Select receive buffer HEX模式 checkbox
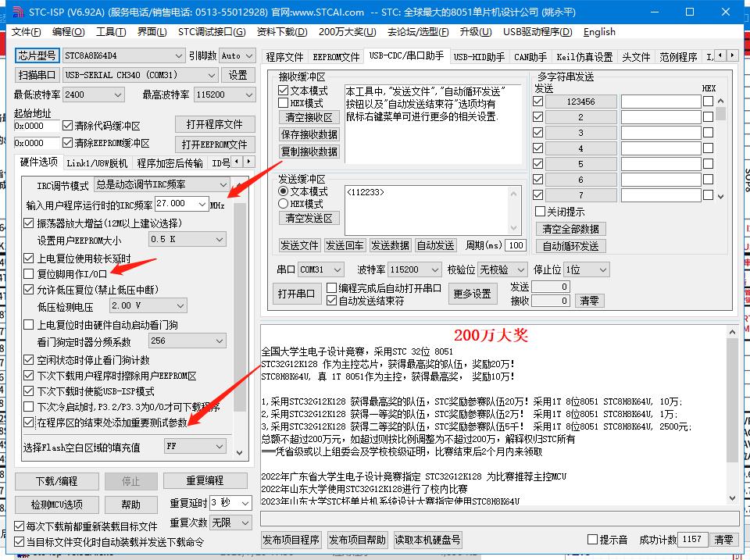Image resolution: width=750 pixels, height=560 pixels. pyautogui.click(x=283, y=103)
